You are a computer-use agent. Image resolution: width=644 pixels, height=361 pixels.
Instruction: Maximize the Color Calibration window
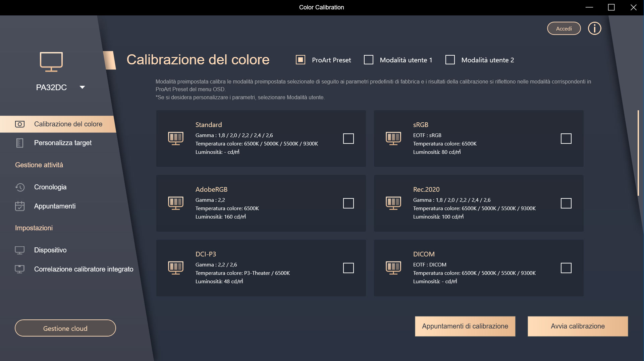tap(611, 7)
